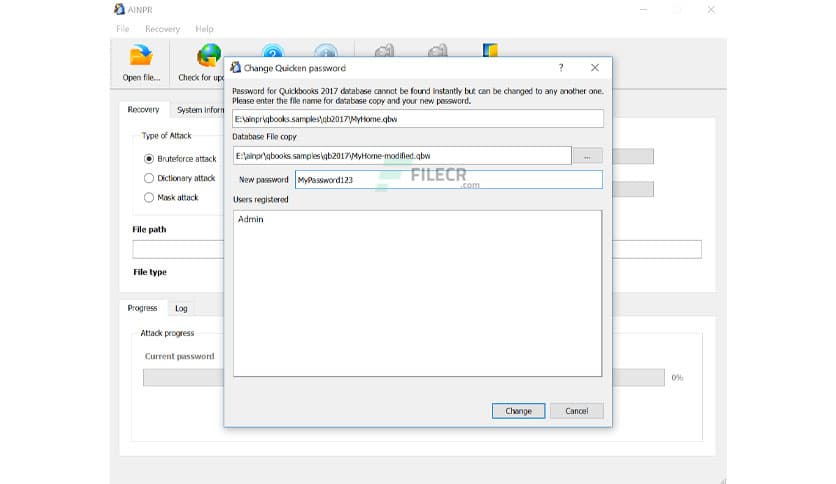Close the Change Quicken password dialog

click(595, 68)
